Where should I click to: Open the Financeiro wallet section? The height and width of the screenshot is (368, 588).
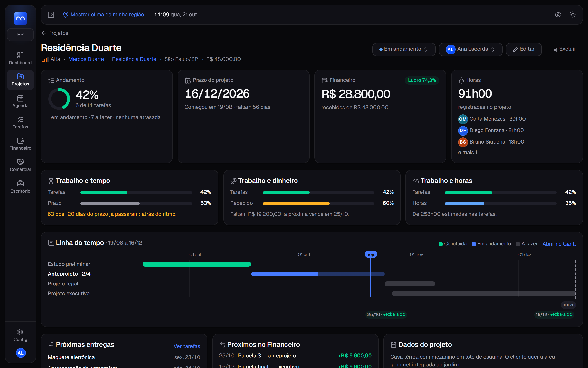coord(20,144)
